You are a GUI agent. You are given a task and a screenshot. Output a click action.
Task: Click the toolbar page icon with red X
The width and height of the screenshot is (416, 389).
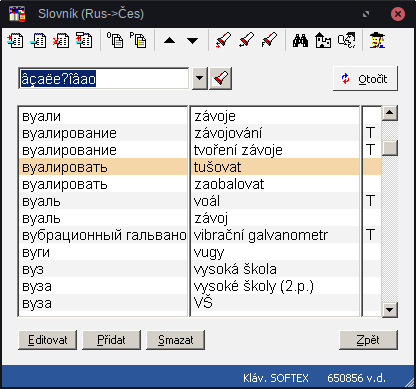tap(61, 40)
